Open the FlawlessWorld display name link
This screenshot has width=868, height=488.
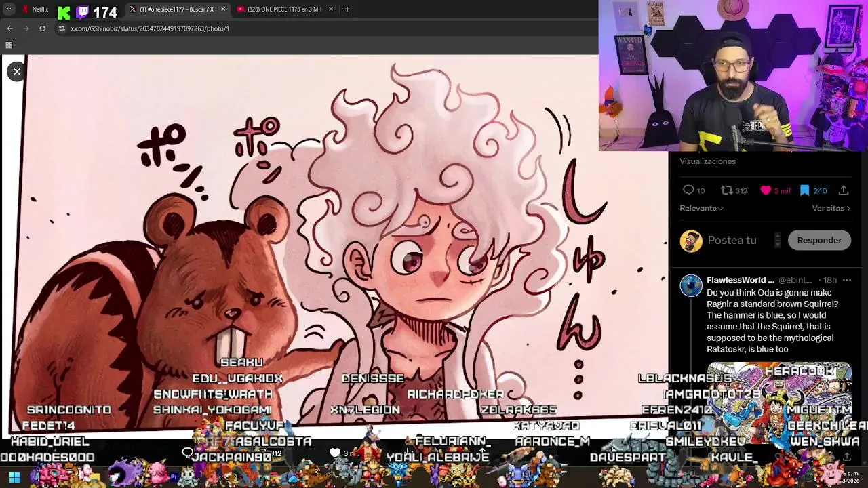[x=741, y=280]
